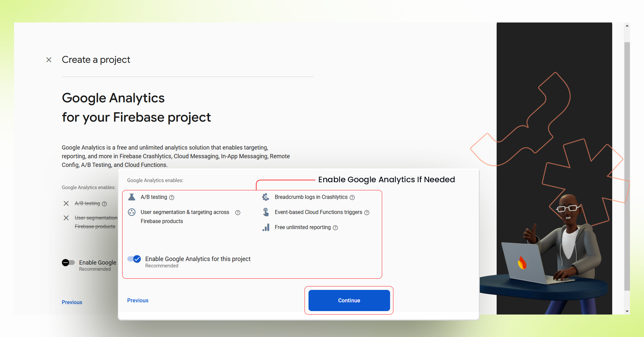Open help for User segmentation & targeting
Screen dimensions: 644x337
[x=238, y=212]
